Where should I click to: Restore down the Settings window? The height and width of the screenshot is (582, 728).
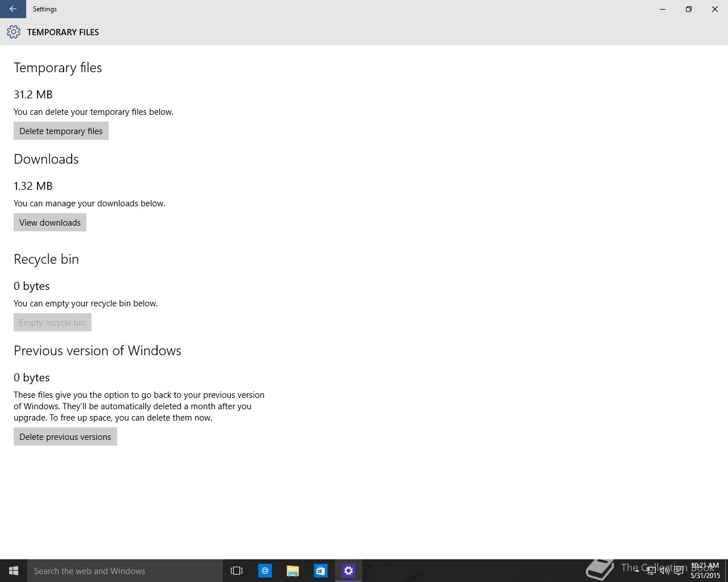[x=689, y=9]
